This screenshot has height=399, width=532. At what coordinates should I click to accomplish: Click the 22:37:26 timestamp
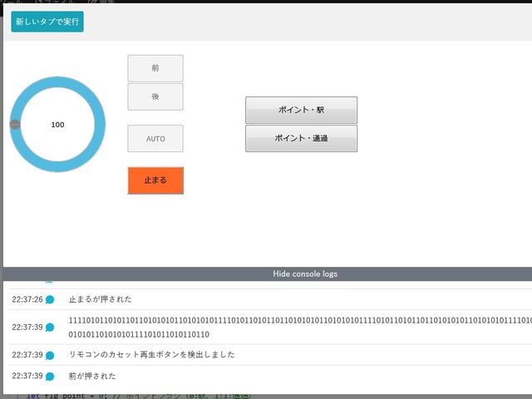[x=27, y=299]
